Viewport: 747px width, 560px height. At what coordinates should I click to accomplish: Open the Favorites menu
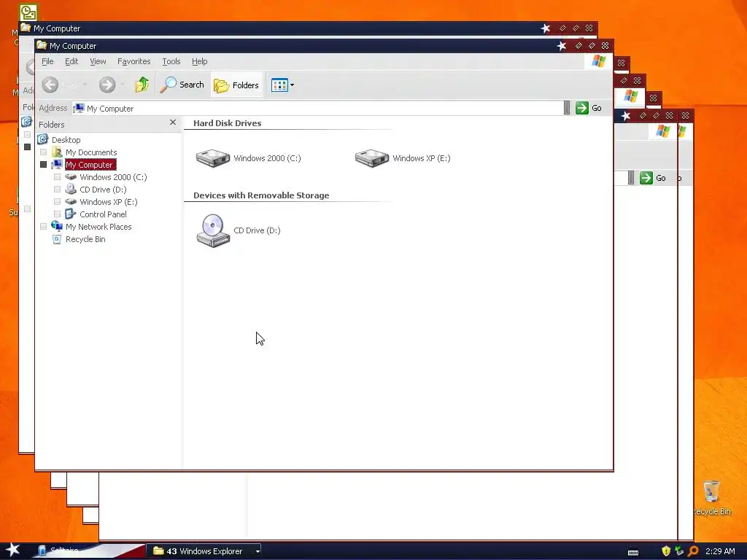pos(134,61)
